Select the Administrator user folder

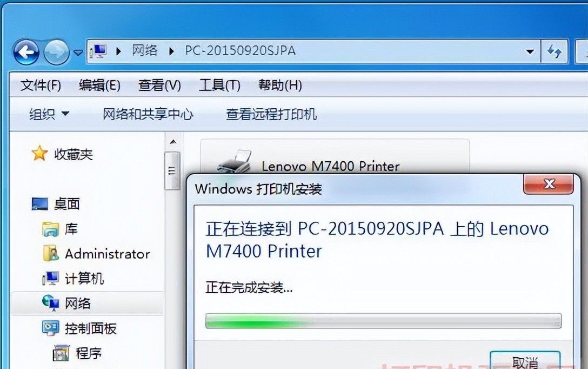96,254
